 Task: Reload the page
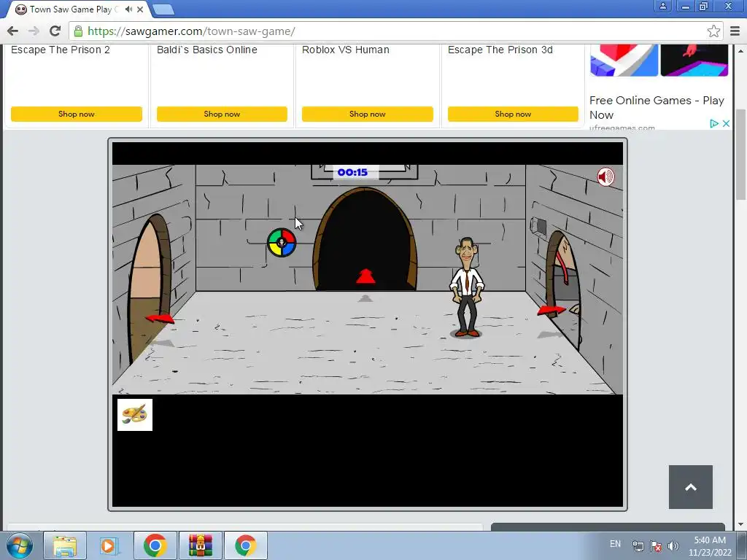[55, 31]
